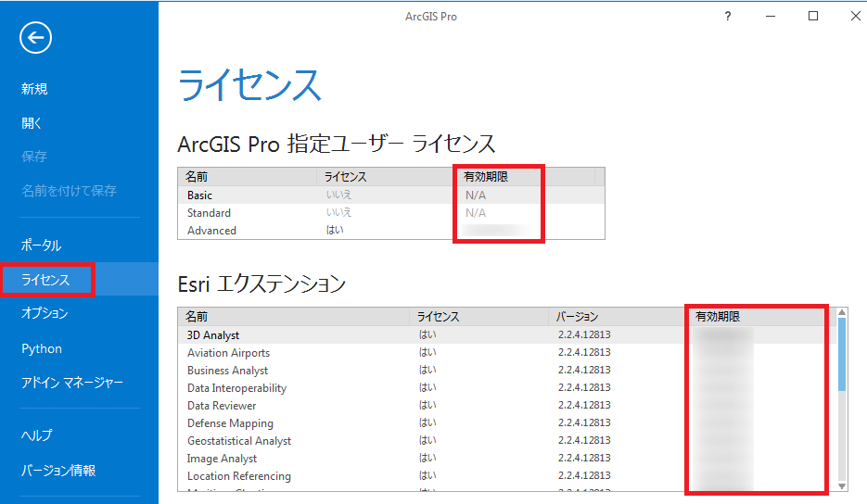Select the 3D Analyst extension row

click(x=213, y=335)
